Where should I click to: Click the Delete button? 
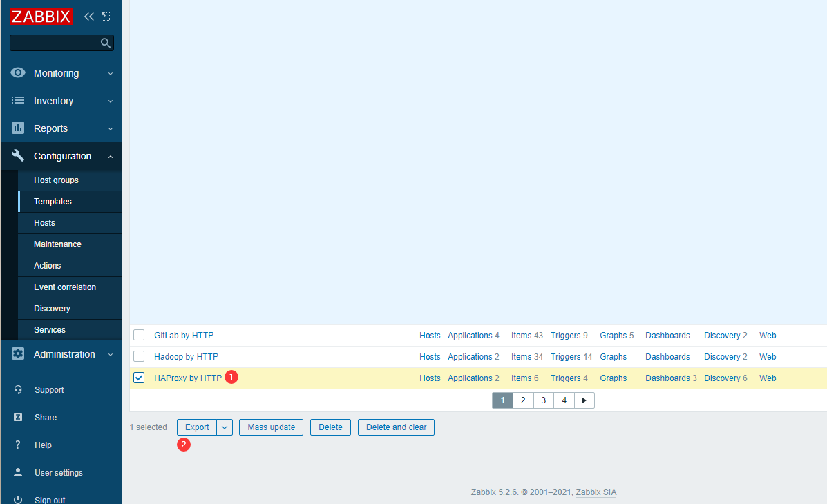(330, 427)
